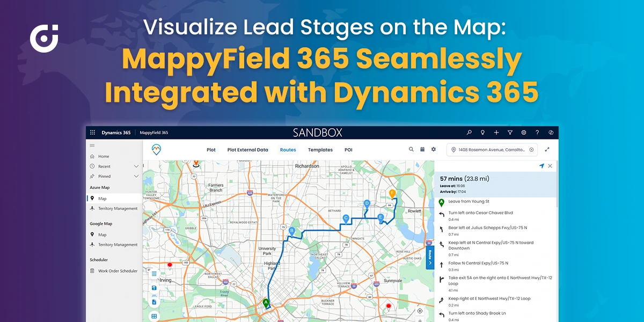
Task: Open the Dynamics 365 app launcher grid
Action: point(92,133)
